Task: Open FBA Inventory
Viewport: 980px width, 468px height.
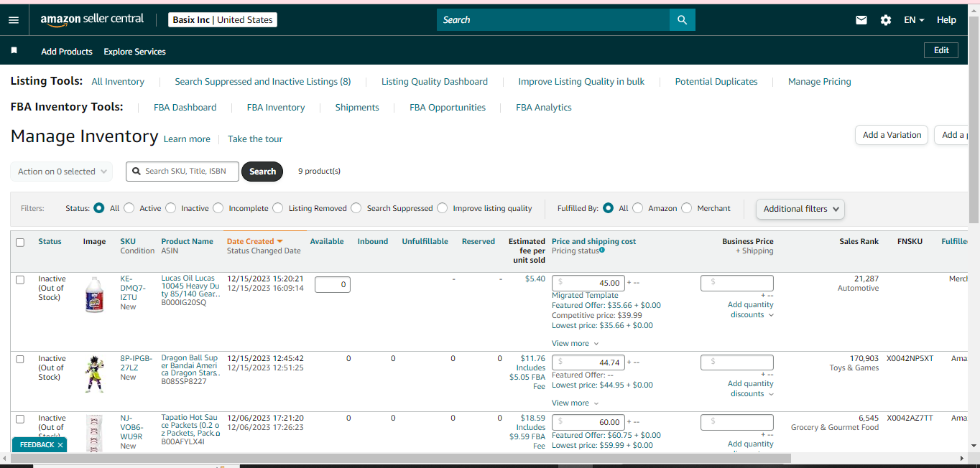Action: (x=276, y=108)
